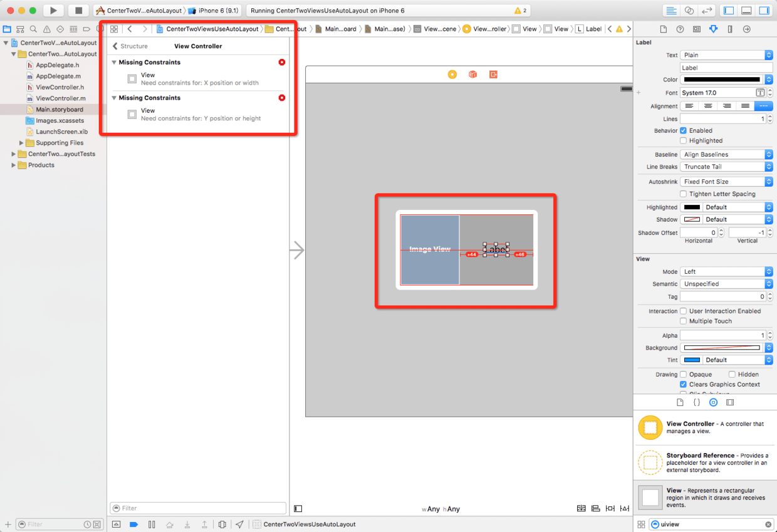Screen dimensions: 777x532
Task: Click the red error indicator for X position
Action: click(282, 62)
